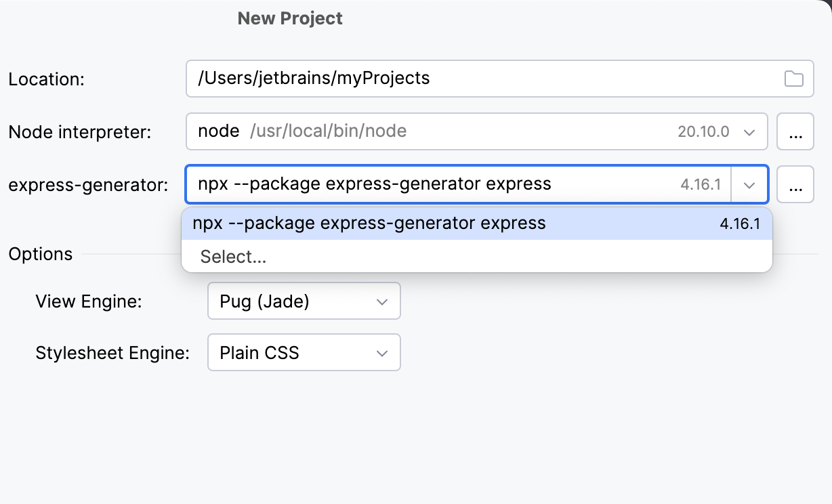Open the folder browser for project Location
Viewport: 832px width, 504px height.
(795, 79)
